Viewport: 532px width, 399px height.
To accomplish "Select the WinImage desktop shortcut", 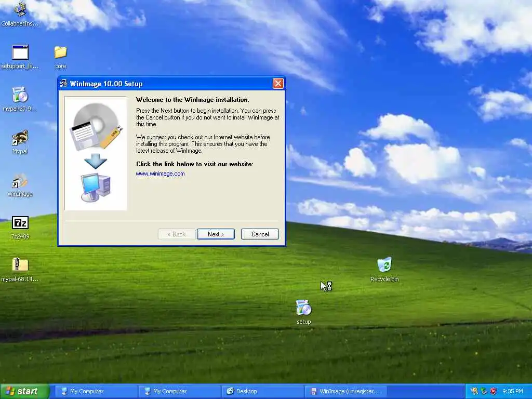I will pyautogui.click(x=20, y=184).
